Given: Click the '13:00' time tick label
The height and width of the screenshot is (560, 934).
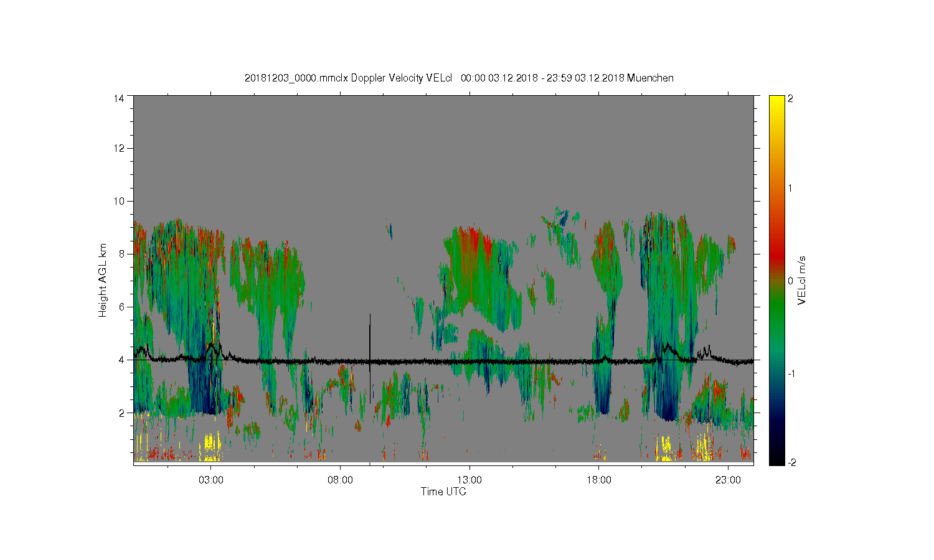Looking at the screenshot, I should tap(469, 480).
